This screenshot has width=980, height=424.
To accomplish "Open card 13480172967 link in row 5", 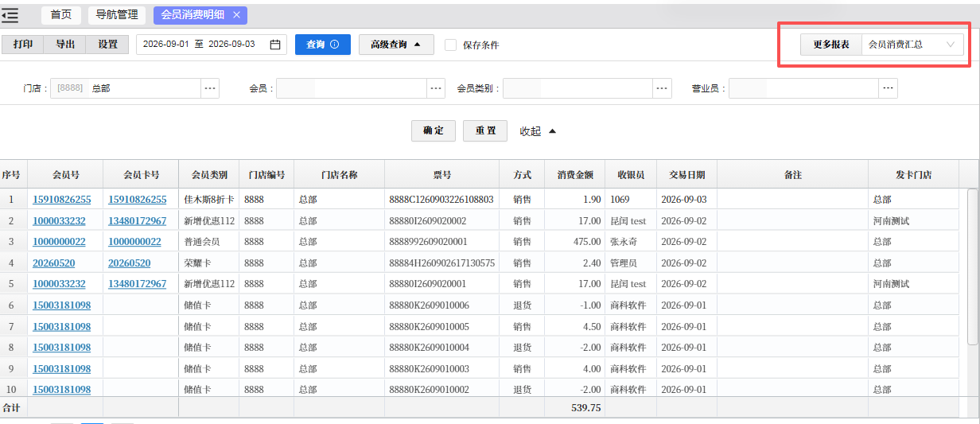I will tap(138, 284).
